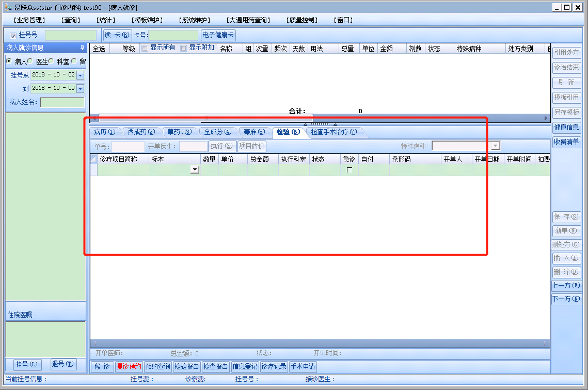Screen dimensions: 588x390
Task: Click the 保存(S) button
Action: pyautogui.click(x=567, y=216)
